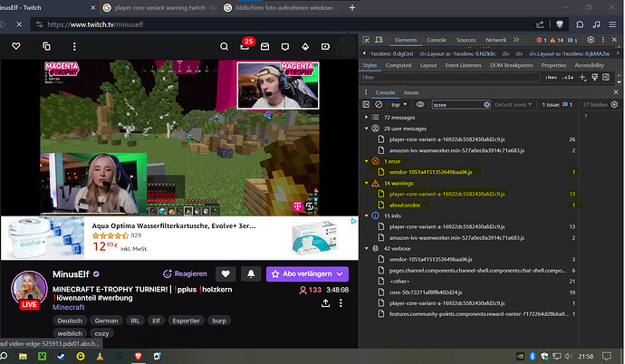Click the Minecraft category link
Viewport: 625px width, 364px height.
point(69,307)
